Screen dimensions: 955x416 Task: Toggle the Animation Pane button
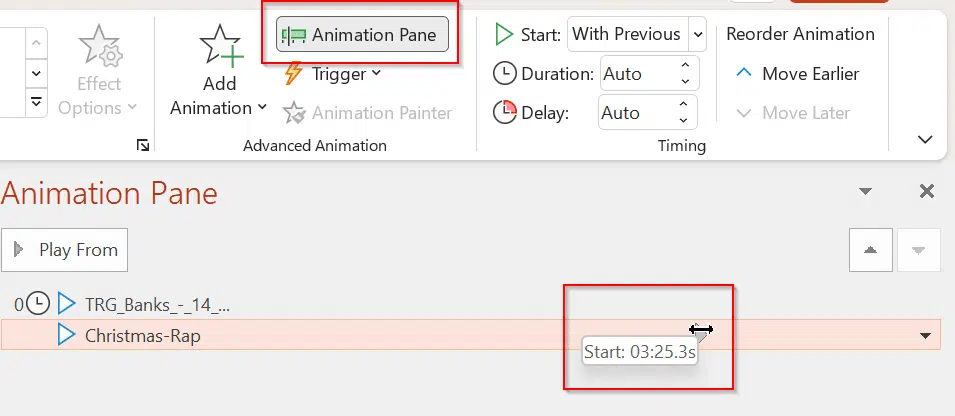click(x=362, y=35)
